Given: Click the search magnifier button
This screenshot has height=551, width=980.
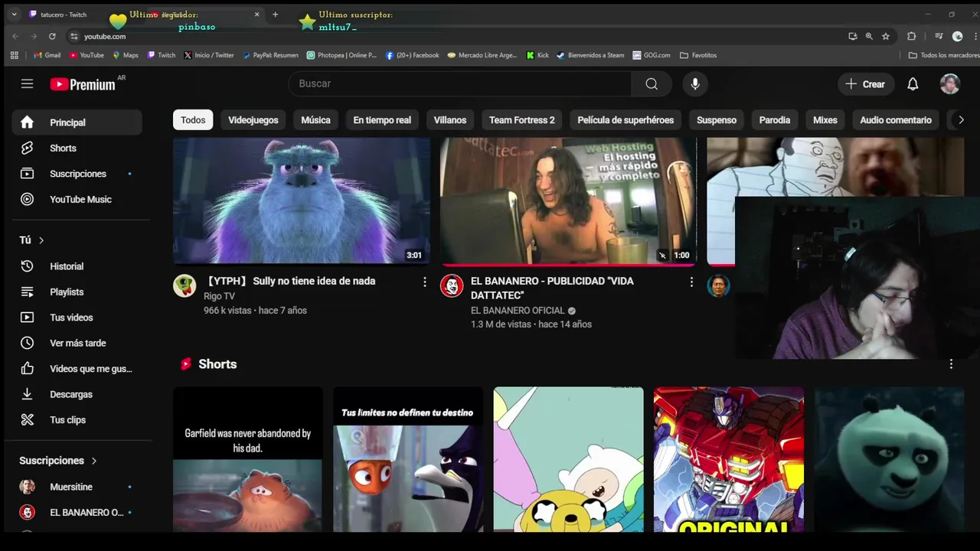Looking at the screenshot, I should tap(652, 84).
